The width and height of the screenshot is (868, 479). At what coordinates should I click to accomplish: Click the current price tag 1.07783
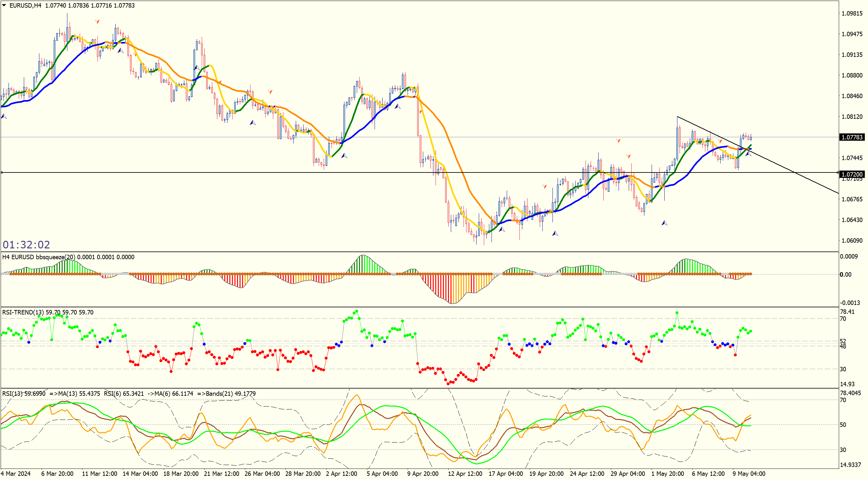(851, 137)
